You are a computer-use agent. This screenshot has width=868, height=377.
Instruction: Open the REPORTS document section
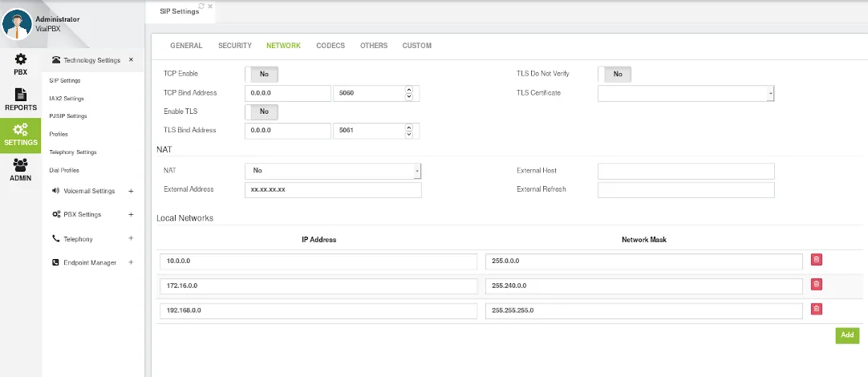21,99
